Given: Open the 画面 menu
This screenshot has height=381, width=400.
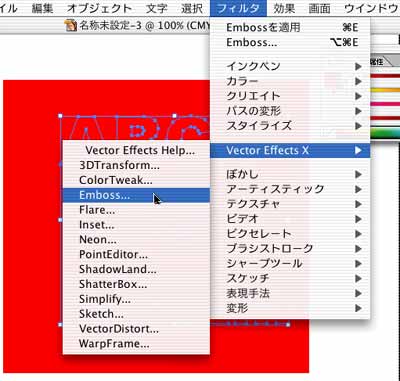Looking at the screenshot, I should [x=319, y=8].
